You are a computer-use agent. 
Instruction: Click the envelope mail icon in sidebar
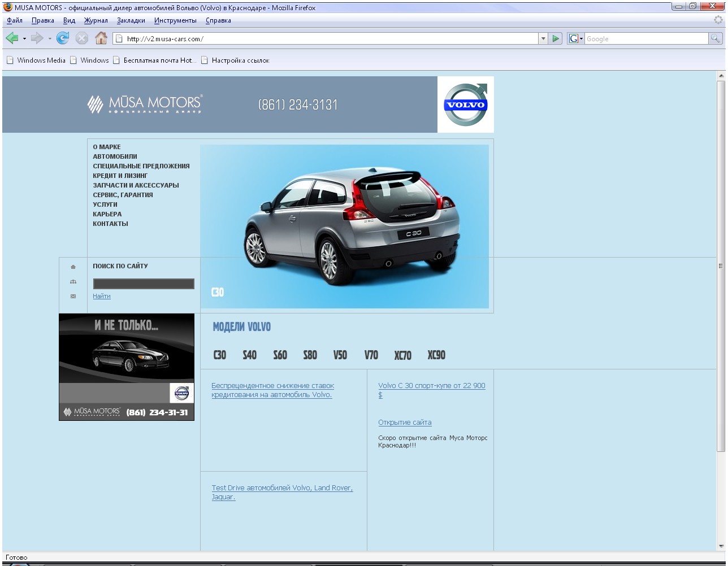pos(73,296)
